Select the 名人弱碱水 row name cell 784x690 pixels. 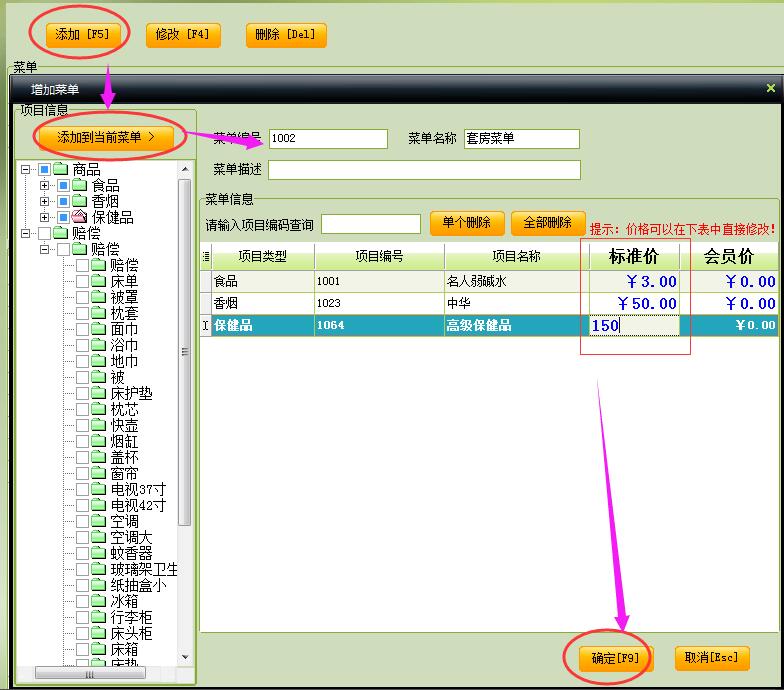point(516,282)
